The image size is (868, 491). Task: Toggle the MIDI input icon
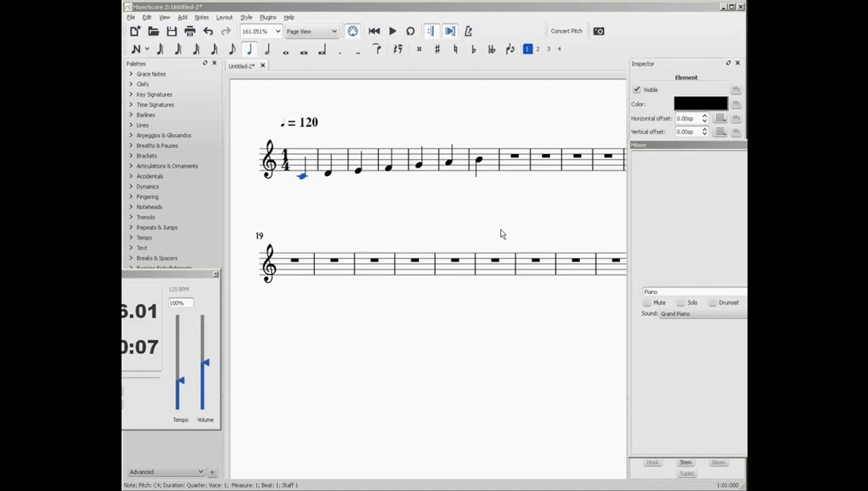pyautogui.click(x=353, y=31)
